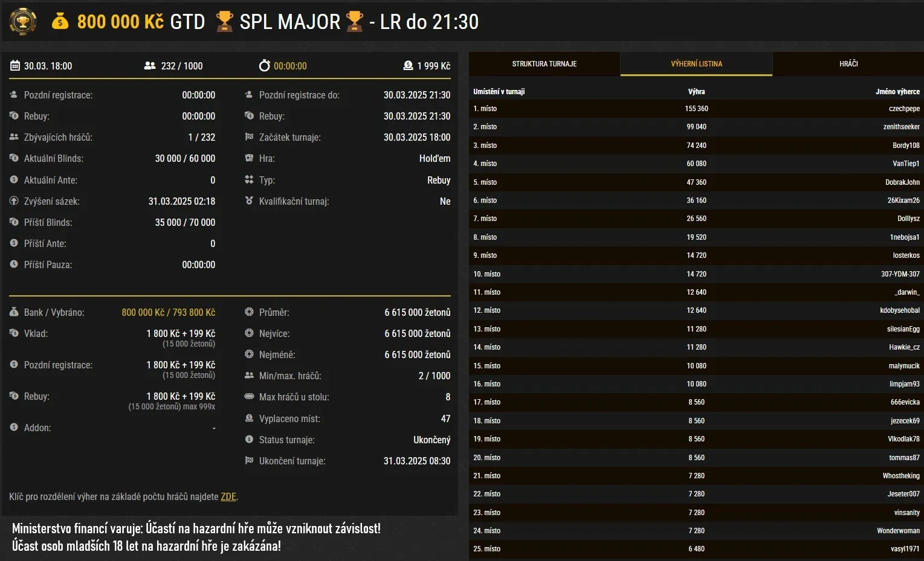The height and width of the screenshot is (561, 924).
Task: Click the players icon beside 232 / 1000
Action: (x=147, y=66)
